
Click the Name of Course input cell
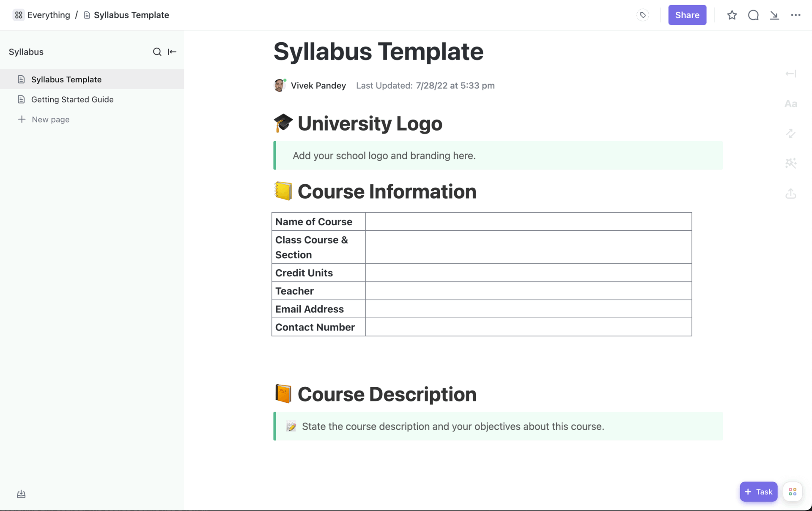(528, 221)
